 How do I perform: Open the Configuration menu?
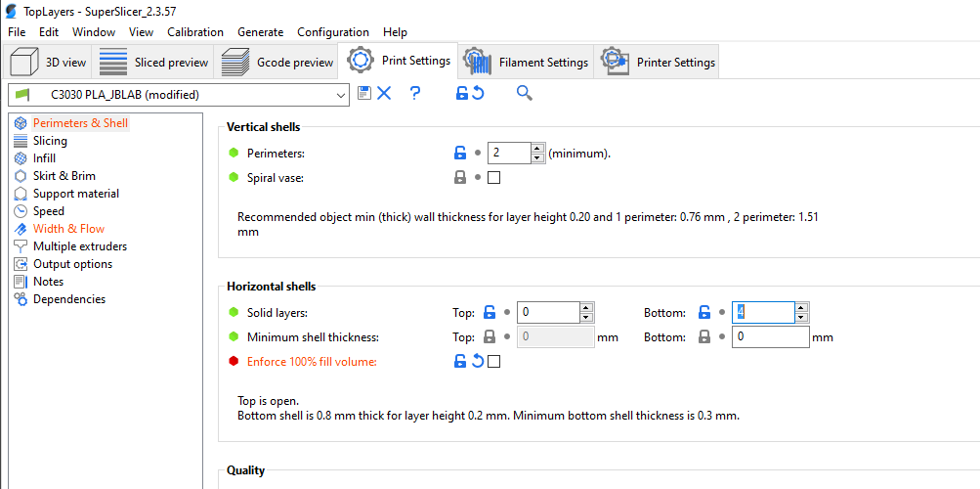click(333, 32)
